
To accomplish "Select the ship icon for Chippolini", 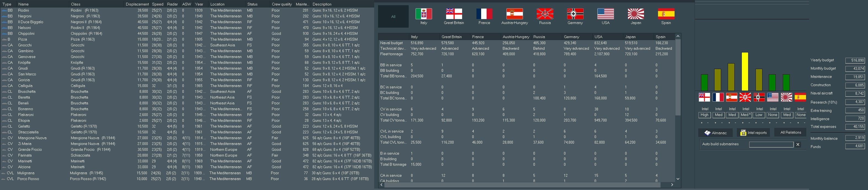I will [4, 34].
